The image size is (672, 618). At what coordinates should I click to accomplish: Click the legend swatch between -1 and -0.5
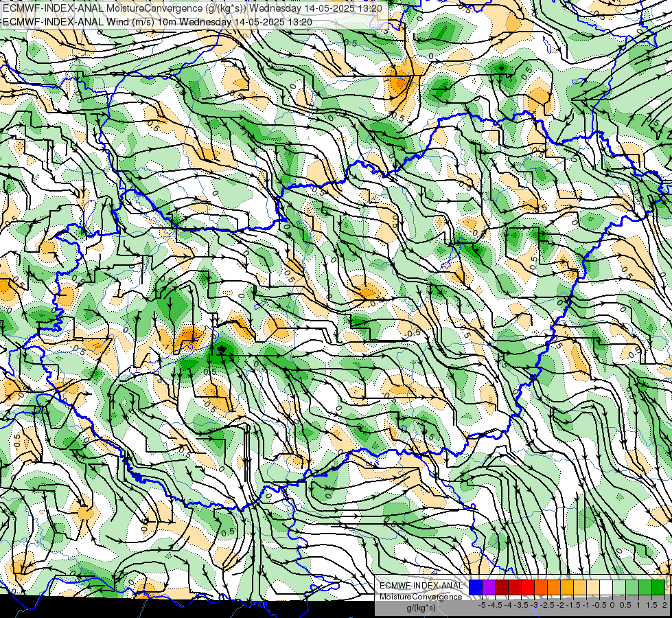[x=593, y=587]
